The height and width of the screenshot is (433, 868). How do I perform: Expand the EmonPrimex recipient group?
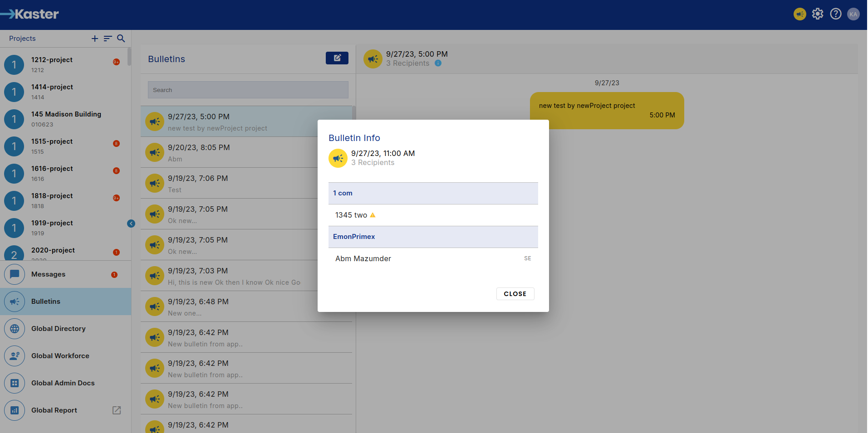433,237
